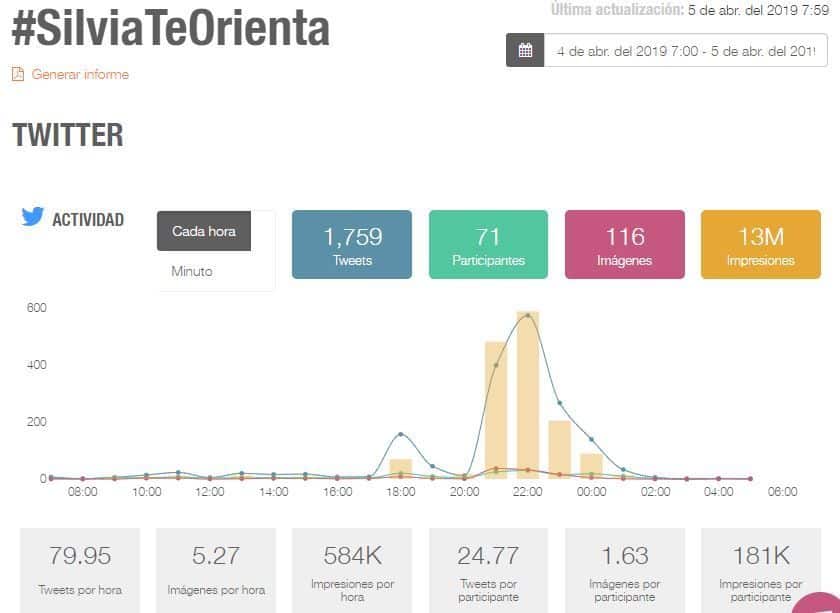Click the #SilviaTeOrienta hashtag title
Screen dimensions: 840x613
171,28
